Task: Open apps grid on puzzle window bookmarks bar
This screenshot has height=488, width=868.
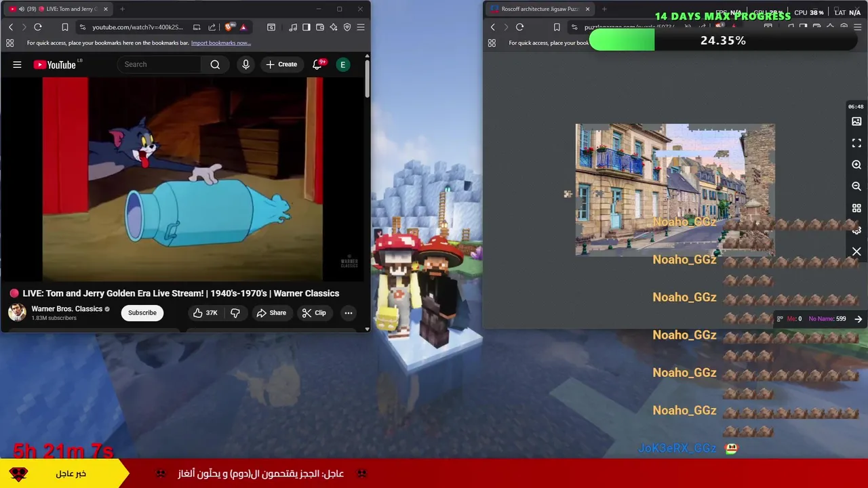Action: tap(492, 43)
